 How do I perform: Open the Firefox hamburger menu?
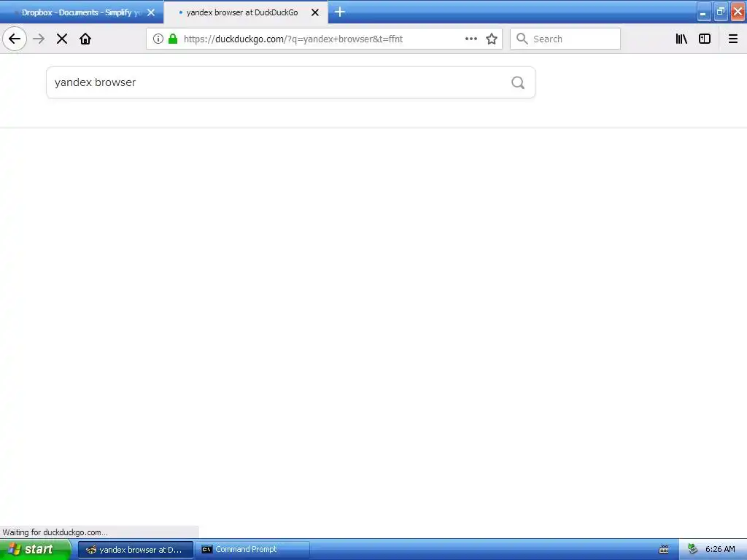[x=733, y=39]
